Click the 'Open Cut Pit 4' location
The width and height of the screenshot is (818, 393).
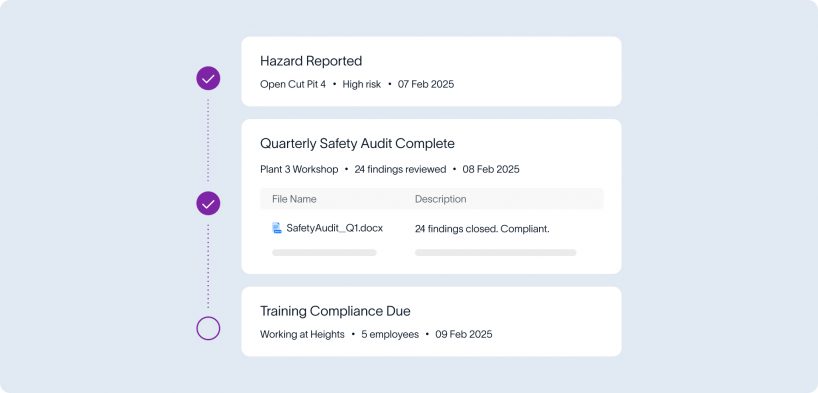pyautogui.click(x=293, y=84)
